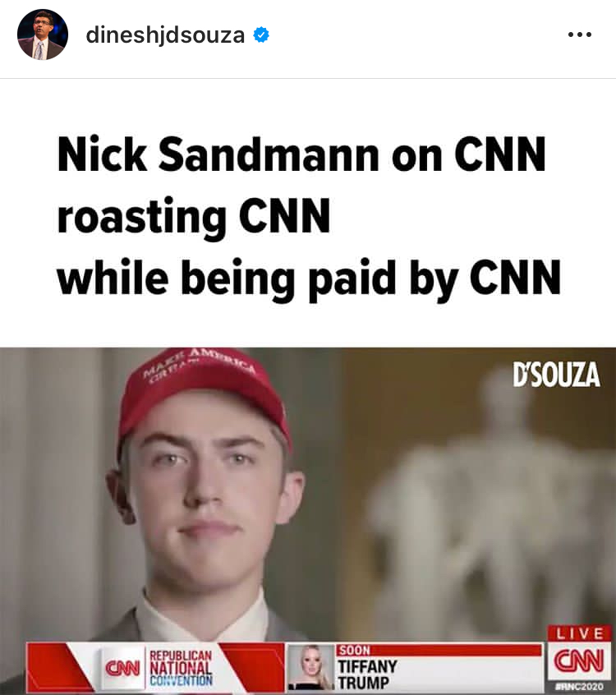
Task: Click the CNN logo below LIVE
Action: pyautogui.click(x=580, y=660)
